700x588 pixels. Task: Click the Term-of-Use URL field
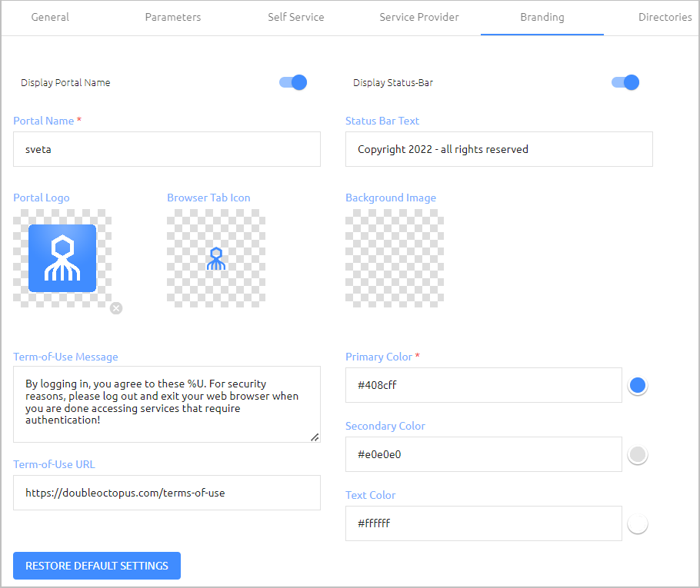point(166,493)
